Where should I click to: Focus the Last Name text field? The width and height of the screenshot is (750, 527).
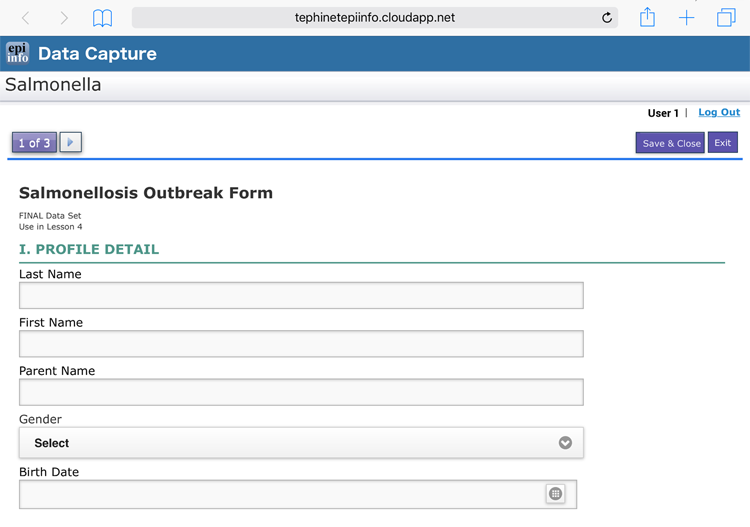point(301,295)
